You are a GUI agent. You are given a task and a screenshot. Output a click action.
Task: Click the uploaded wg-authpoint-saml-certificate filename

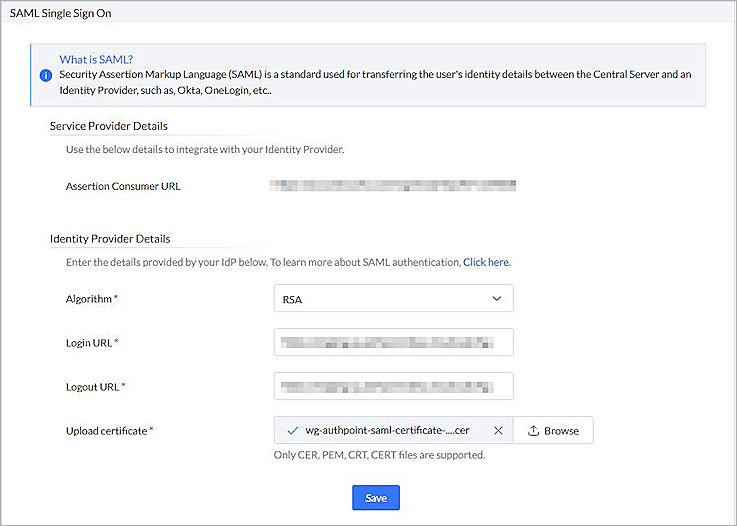[387, 430]
